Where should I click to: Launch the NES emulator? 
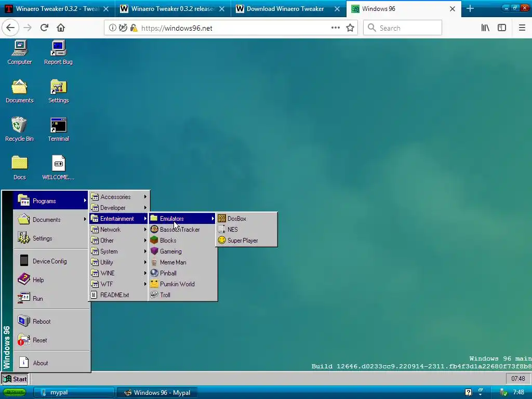point(247,229)
